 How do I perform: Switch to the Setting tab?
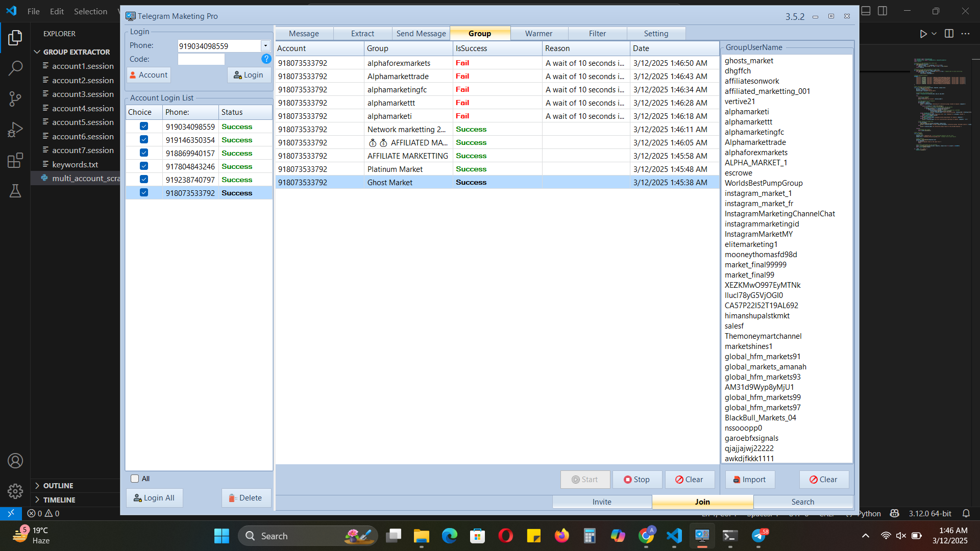click(656, 34)
